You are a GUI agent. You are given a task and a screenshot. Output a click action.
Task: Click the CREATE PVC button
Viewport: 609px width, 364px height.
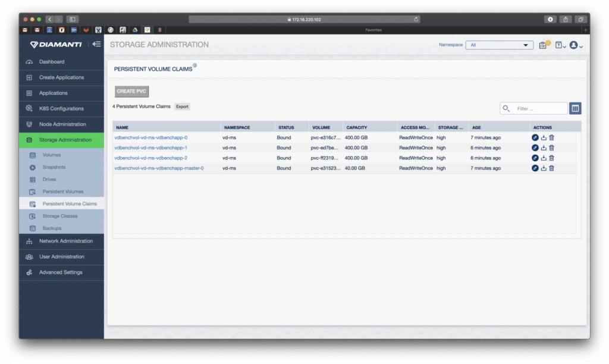[131, 91]
